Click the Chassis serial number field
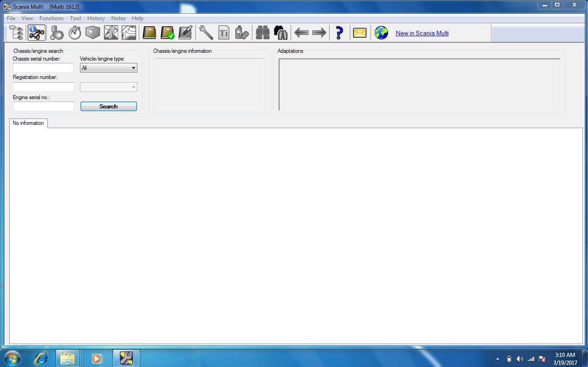This screenshot has width=588, height=367. coord(43,68)
